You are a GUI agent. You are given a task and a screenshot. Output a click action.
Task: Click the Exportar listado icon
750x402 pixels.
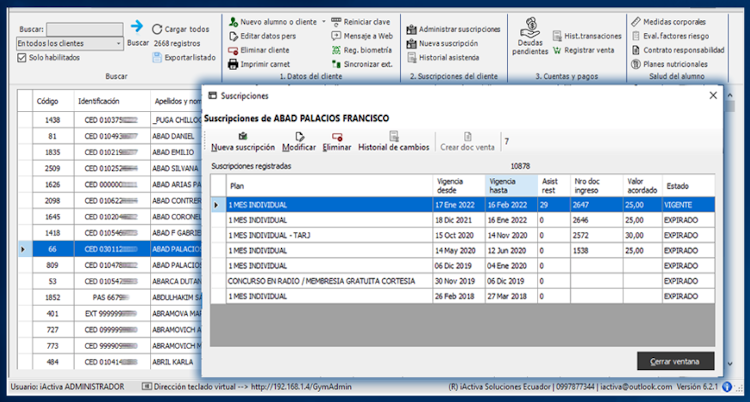click(x=157, y=58)
